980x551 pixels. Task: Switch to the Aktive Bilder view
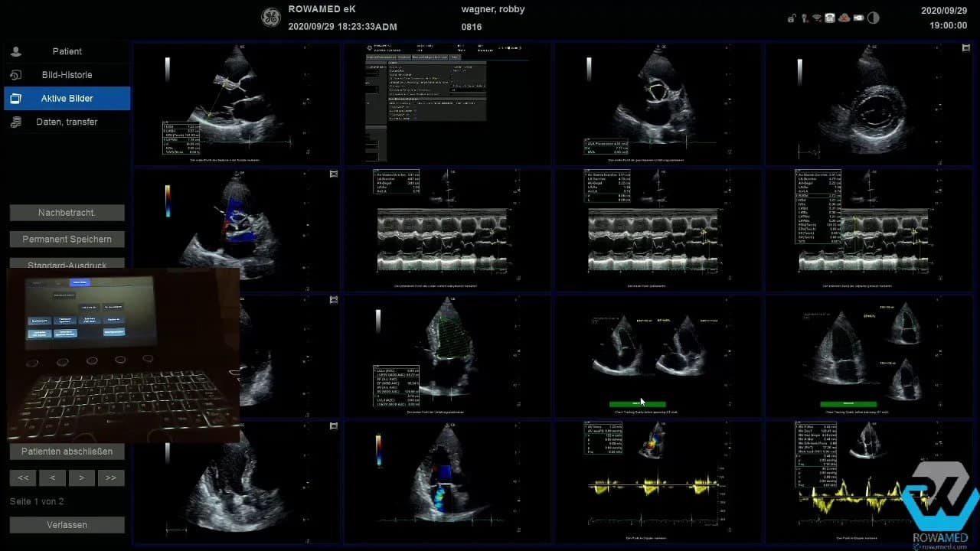point(67,99)
